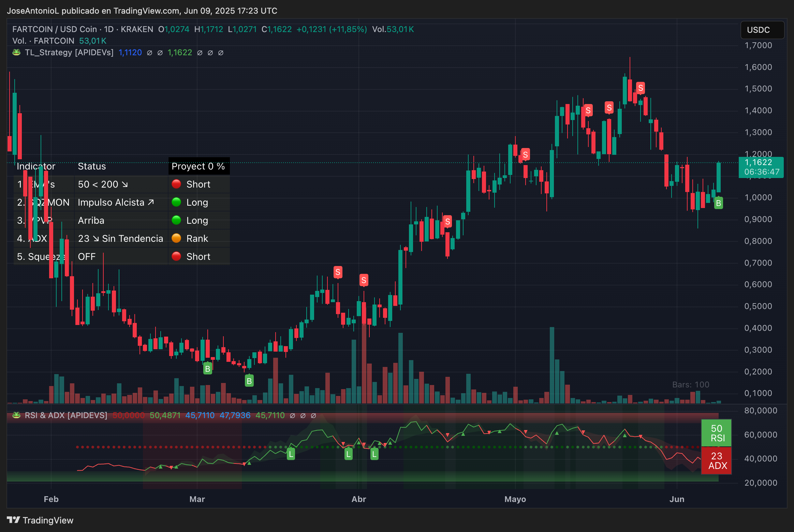The image size is (794, 532).
Task: Click the frog icon beside TL_Strategy
Action: tap(16, 53)
